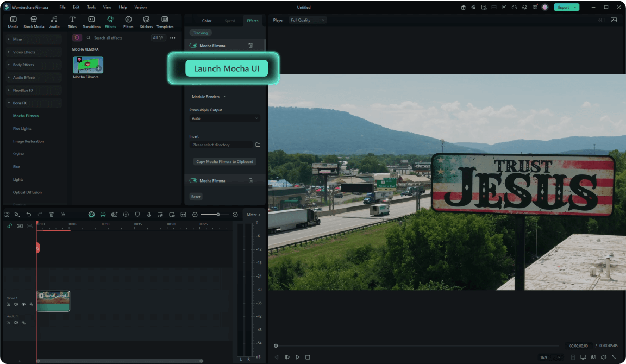626x364 pixels.
Task: Switch to the Color tab
Action: tap(207, 21)
